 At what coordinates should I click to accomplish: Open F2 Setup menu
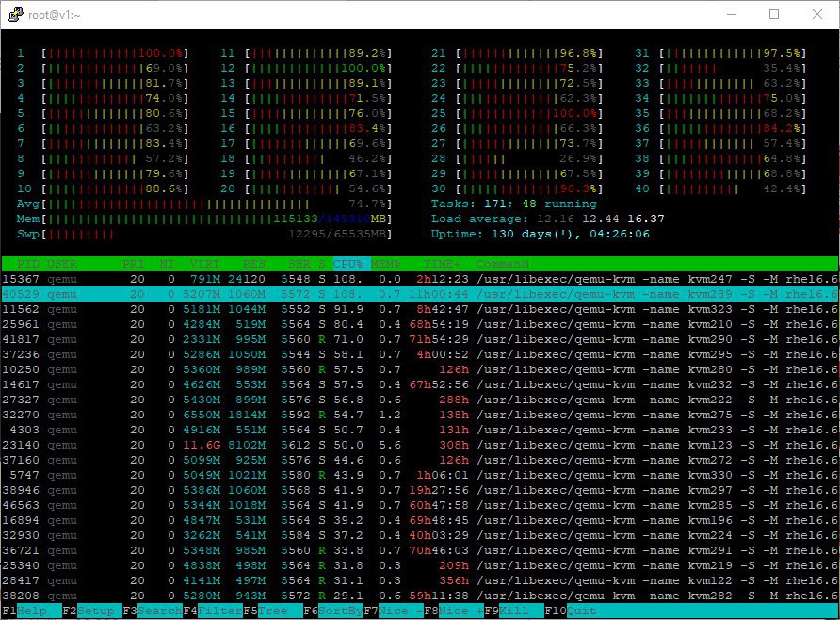91,611
